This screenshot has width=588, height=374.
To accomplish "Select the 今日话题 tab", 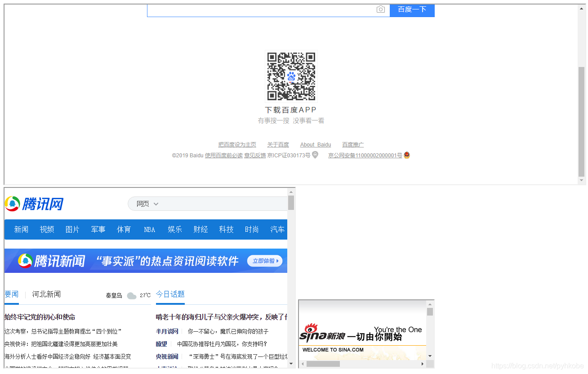I will 170,294.
